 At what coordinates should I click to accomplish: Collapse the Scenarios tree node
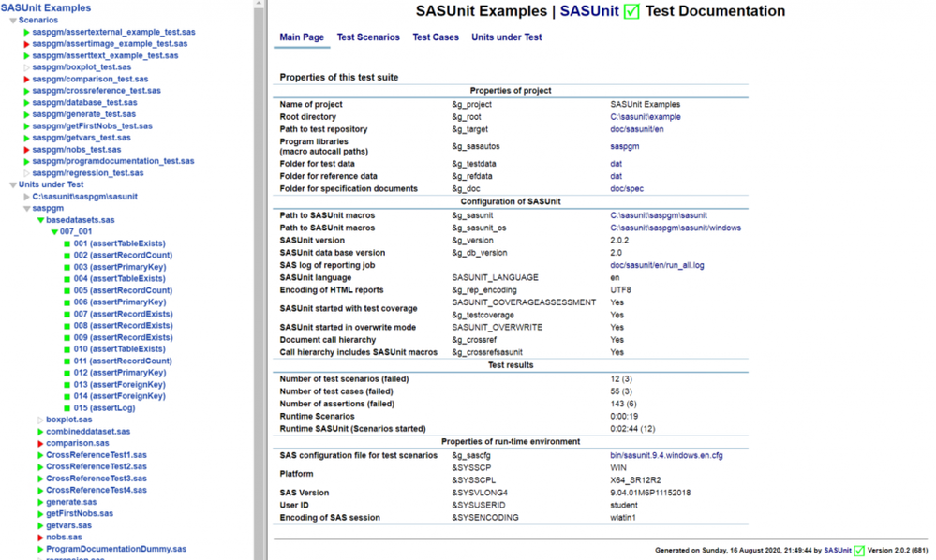pos(13,20)
